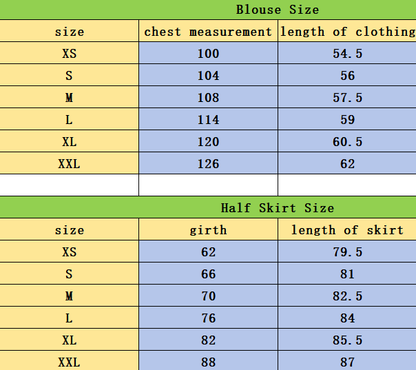Click the skirt length 87 cell
The height and width of the screenshot is (370, 416).
click(347, 361)
